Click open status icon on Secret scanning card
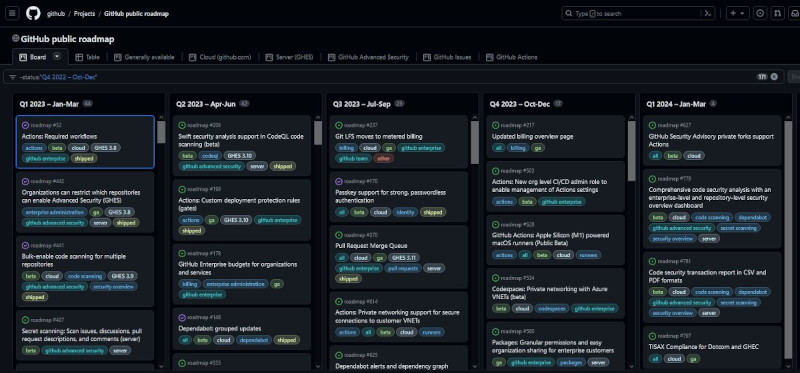This screenshot has height=373, width=800. coord(26,320)
